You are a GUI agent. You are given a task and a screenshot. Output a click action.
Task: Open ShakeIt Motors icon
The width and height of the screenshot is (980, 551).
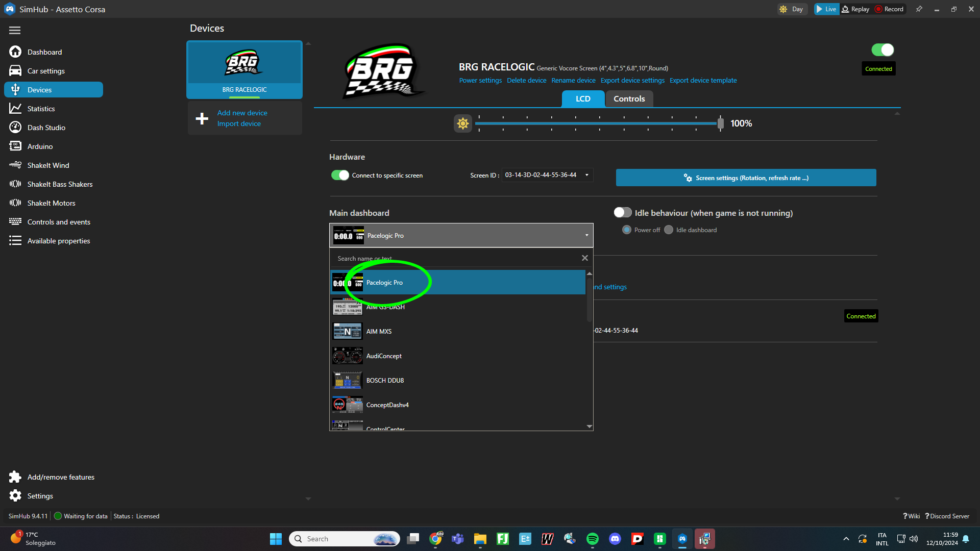(15, 203)
